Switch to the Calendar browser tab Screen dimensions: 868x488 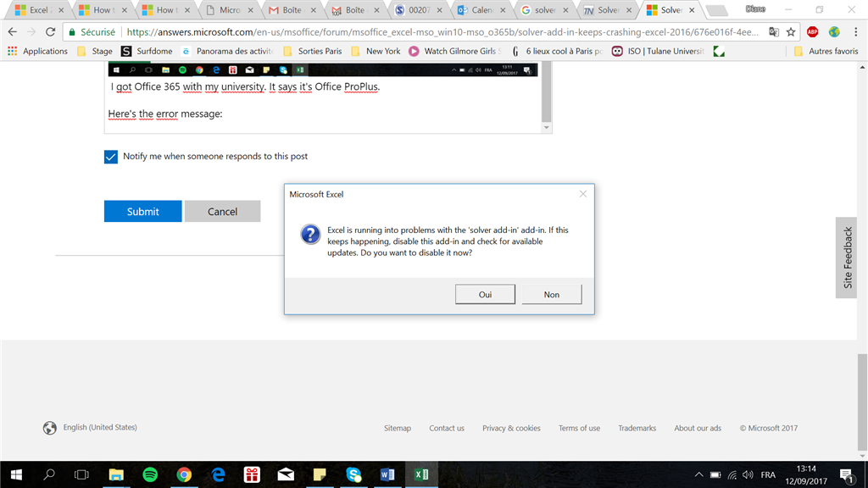(481, 10)
